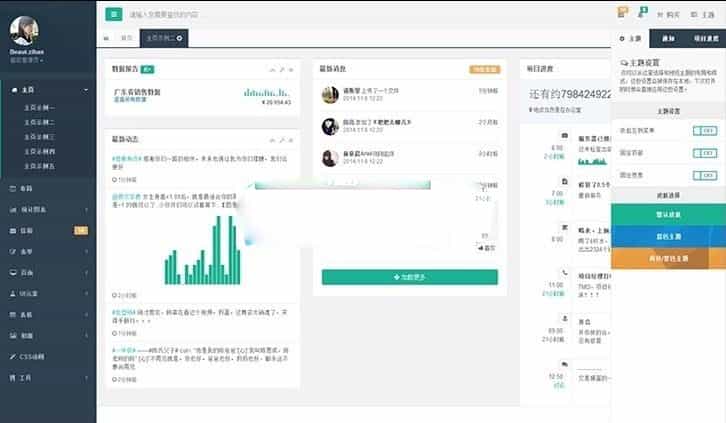Choose the orange 黄色/紫色主题 skin
The width and height of the screenshot is (726, 423).
tap(669, 259)
